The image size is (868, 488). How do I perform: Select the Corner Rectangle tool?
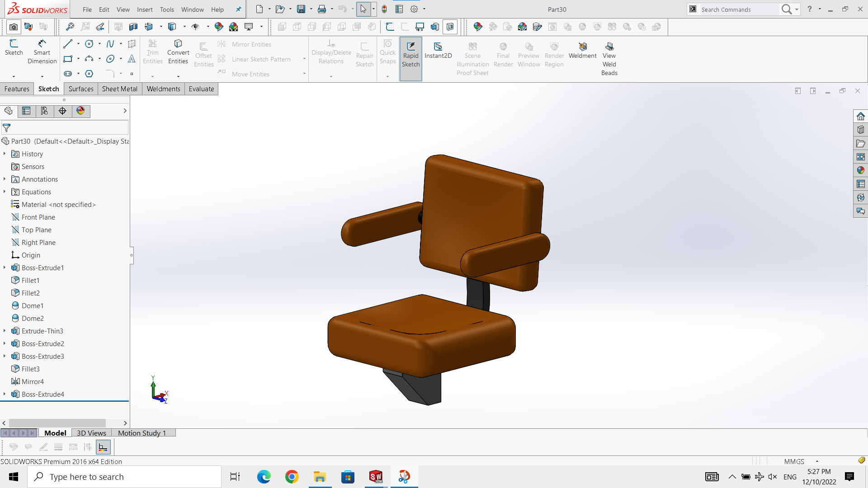coord(68,59)
